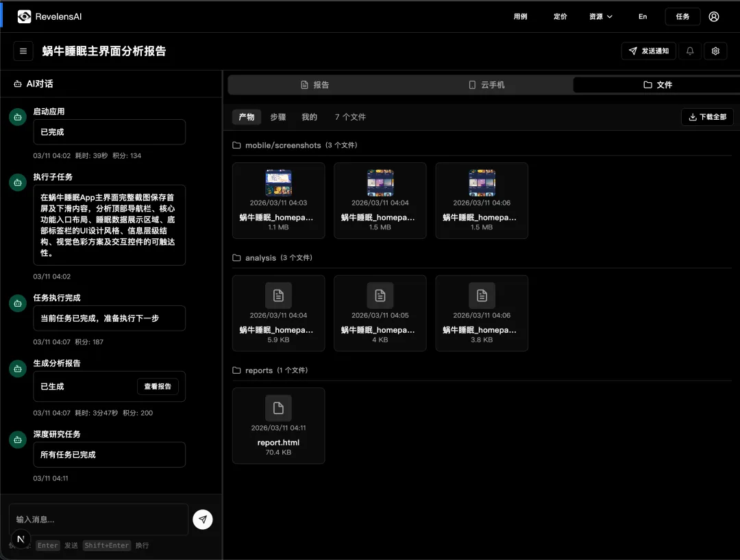Click the 当前任务已完成 message box

click(x=109, y=318)
